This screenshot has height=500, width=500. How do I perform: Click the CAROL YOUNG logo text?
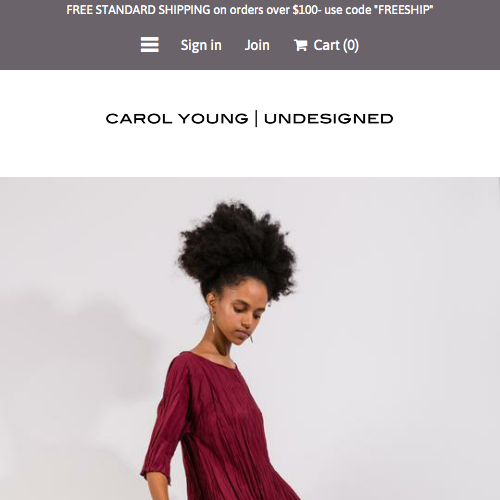coord(177,119)
